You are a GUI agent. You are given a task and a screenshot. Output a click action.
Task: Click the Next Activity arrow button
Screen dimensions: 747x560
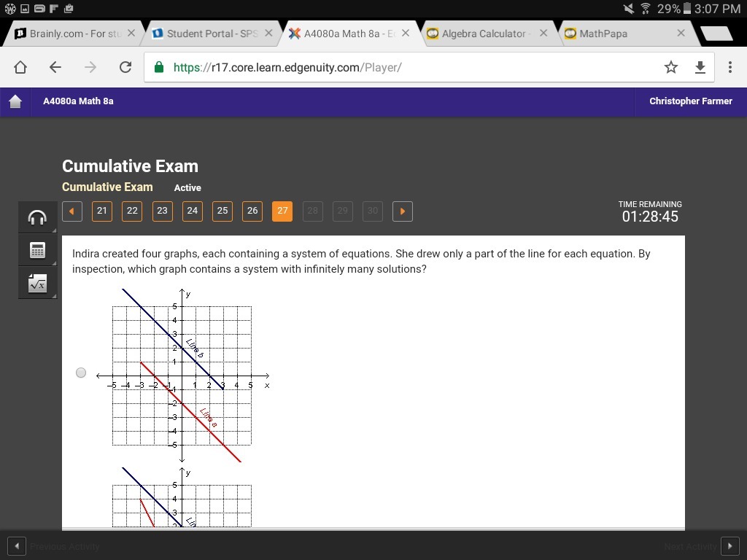[729, 546]
